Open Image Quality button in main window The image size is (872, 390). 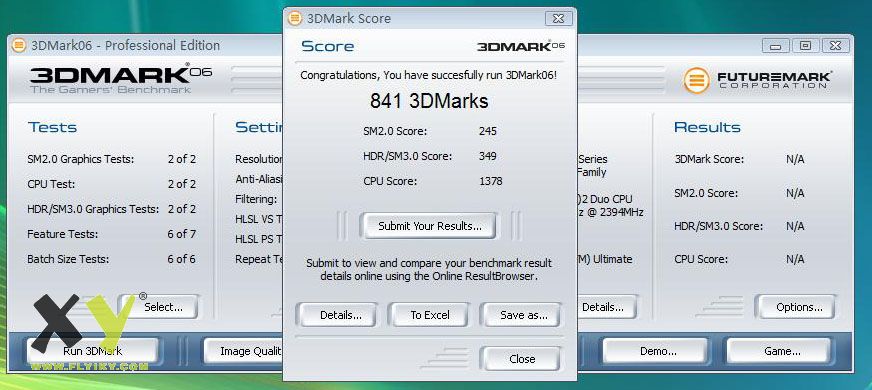click(244, 351)
